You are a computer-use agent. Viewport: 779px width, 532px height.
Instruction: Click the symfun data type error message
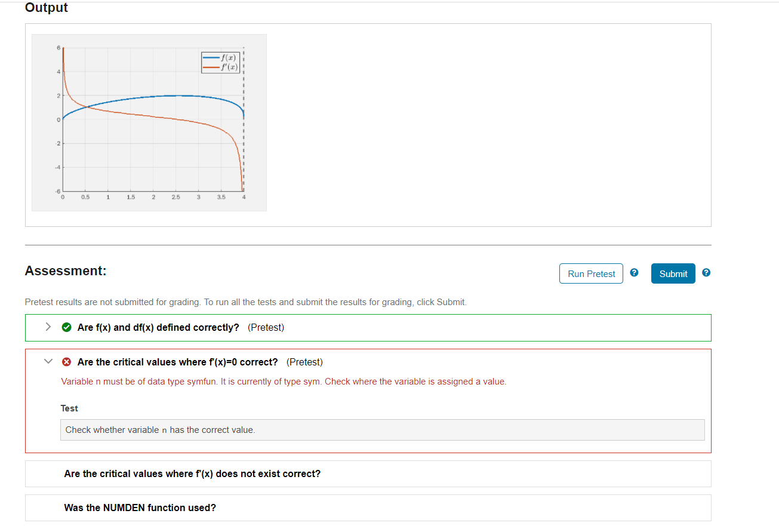284,382
